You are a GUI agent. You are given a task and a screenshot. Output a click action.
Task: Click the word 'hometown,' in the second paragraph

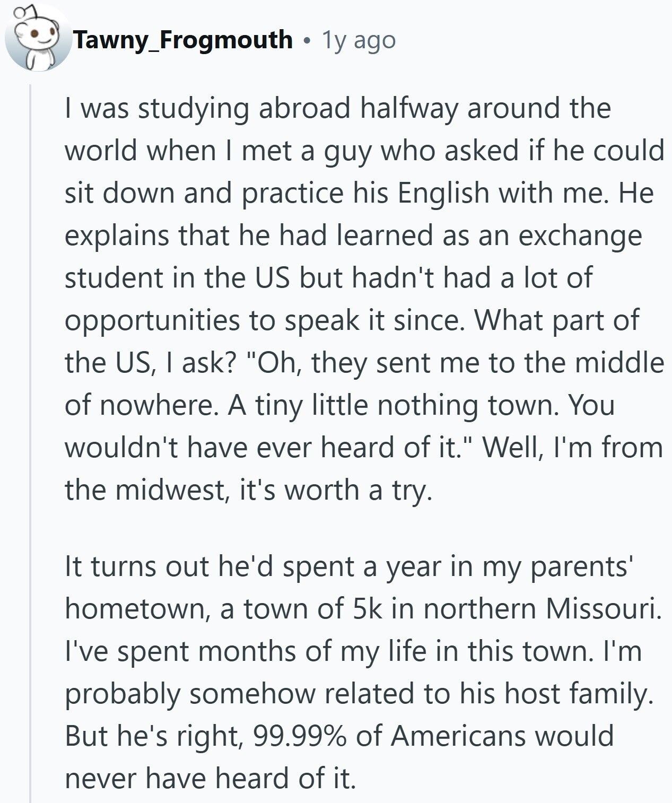click(138, 610)
